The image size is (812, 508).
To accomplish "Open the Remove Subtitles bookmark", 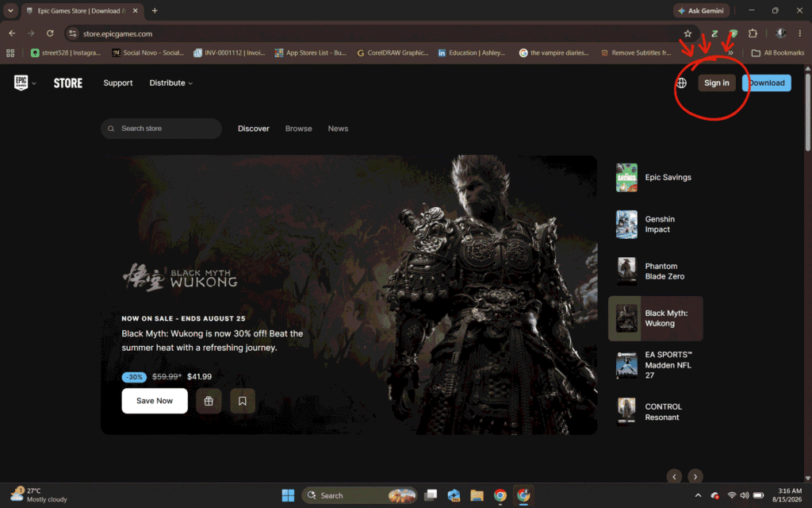I will [636, 53].
